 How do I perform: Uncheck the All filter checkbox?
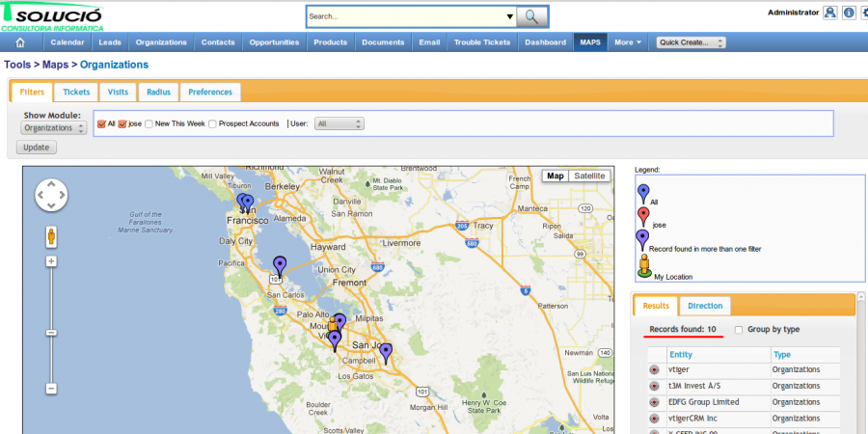click(x=101, y=123)
